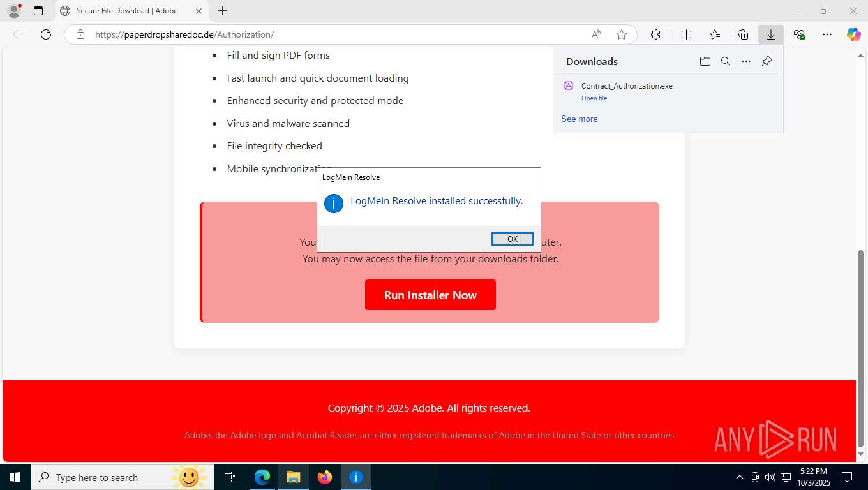Open network status tray icon

coord(786,477)
